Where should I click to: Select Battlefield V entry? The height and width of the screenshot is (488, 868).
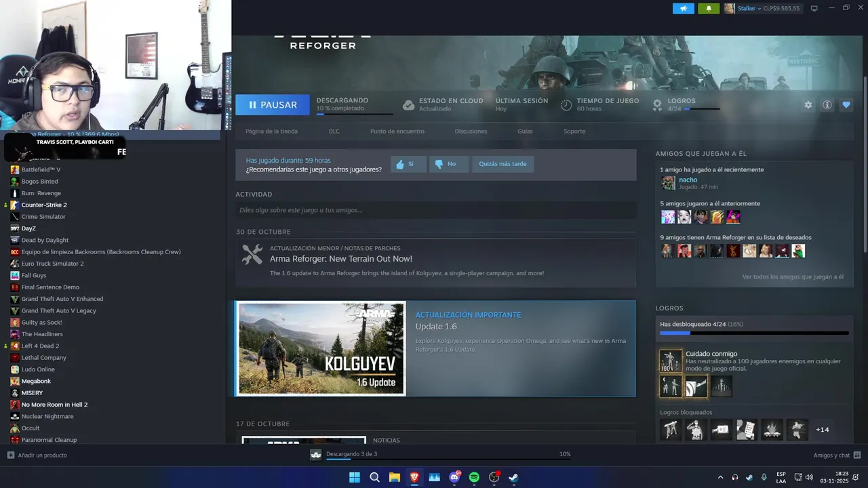point(41,169)
